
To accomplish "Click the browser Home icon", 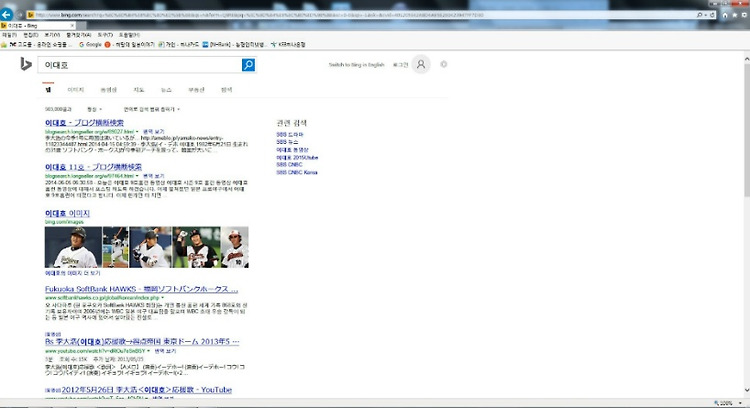I will coord(725,15).
